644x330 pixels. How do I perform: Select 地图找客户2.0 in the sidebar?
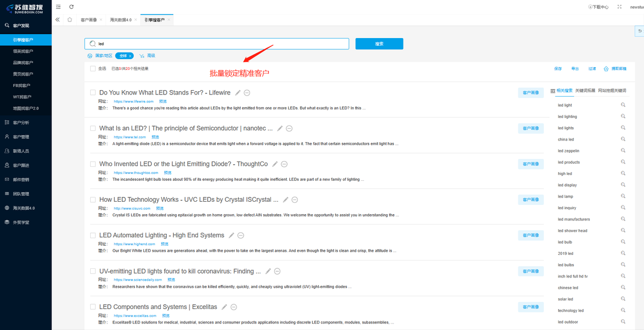[26, 108]
